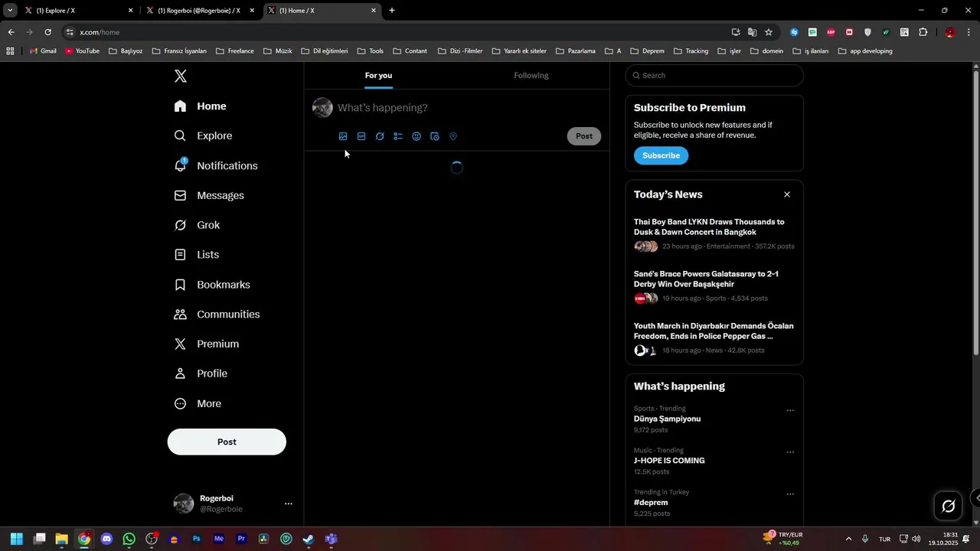
Task: Open Communities from the sidebar
Action: pyautogui.click(x=217, y=315)
